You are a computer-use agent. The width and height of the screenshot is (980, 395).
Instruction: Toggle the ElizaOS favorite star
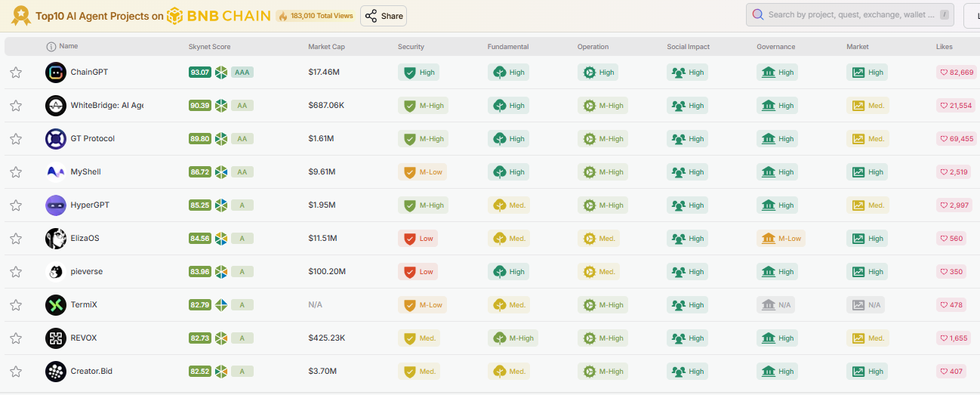tap(15, 239)
